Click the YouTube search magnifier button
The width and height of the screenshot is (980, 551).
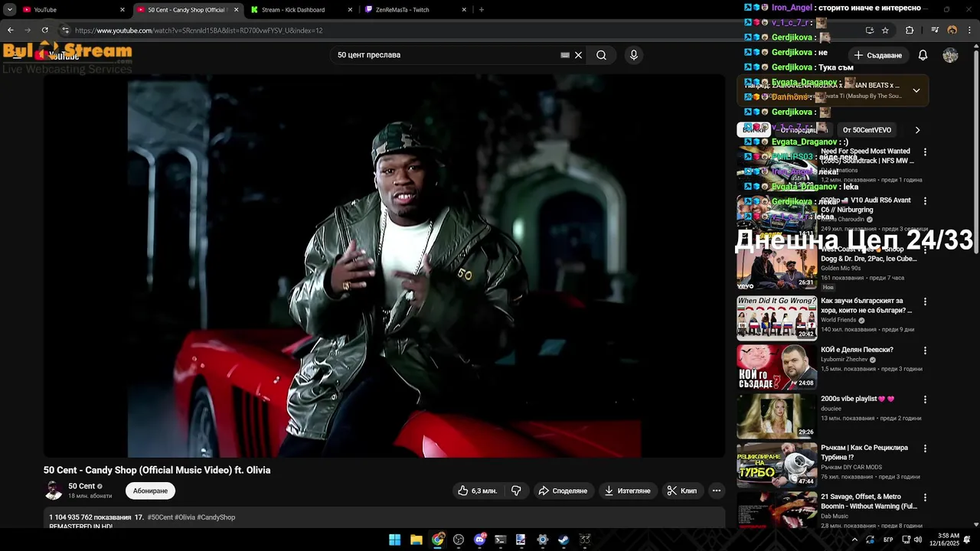pos(601,55)
